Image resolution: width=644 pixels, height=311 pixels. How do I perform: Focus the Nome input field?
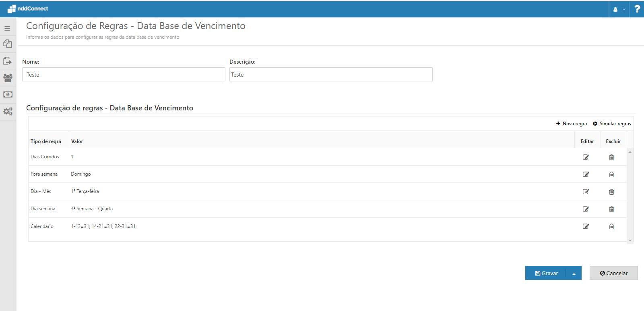coord(124,75)
